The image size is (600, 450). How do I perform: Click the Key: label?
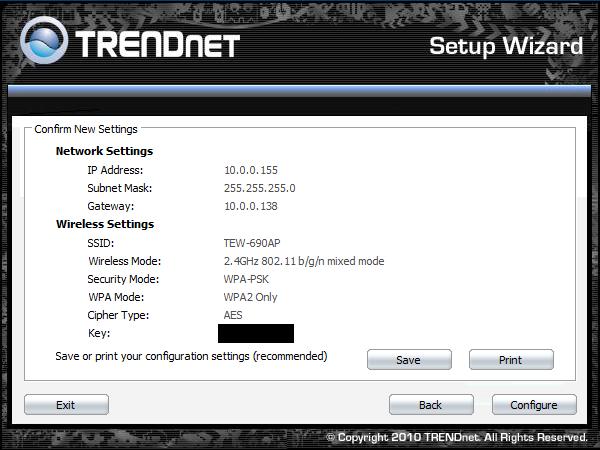tap(99, 333)
